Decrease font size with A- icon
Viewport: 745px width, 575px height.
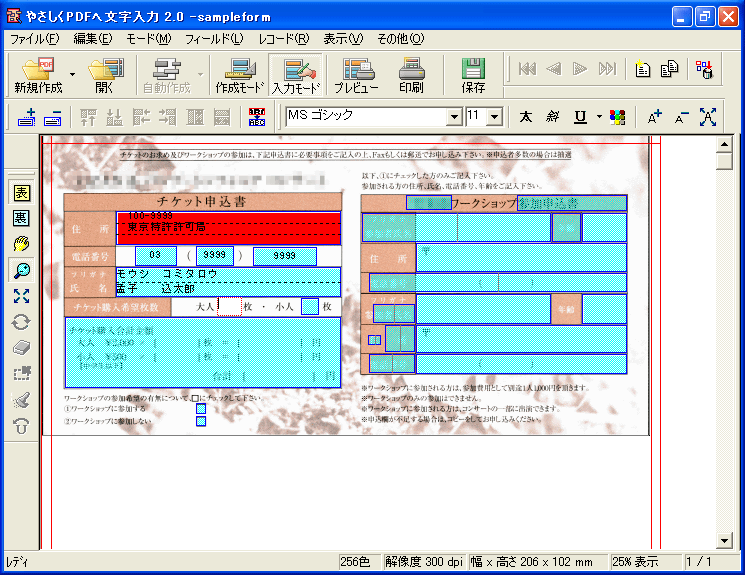(x=681, y=117)
